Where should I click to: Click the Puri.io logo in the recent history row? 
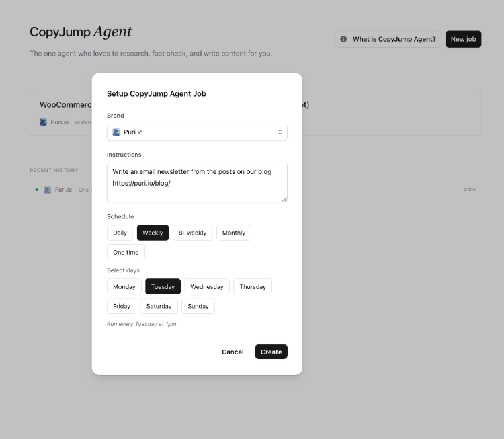click(47, 190)
